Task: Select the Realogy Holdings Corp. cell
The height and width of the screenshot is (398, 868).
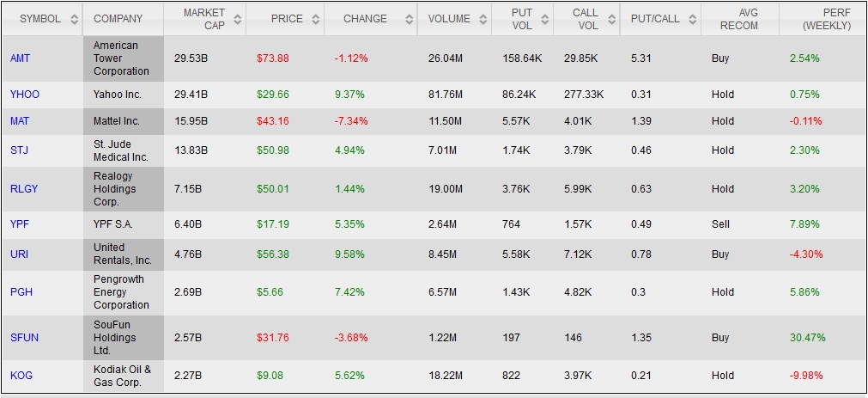Action: 124,188
